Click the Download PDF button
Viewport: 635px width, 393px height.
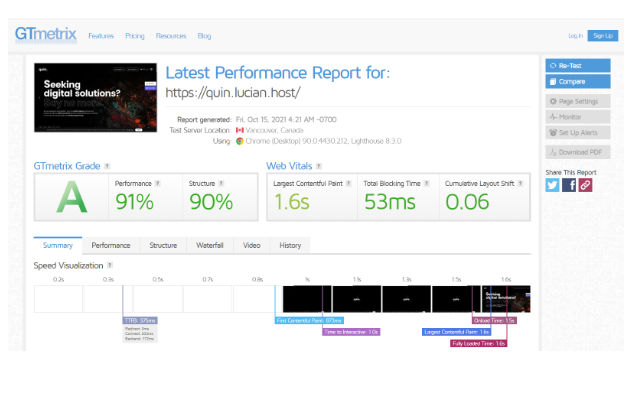578,152
